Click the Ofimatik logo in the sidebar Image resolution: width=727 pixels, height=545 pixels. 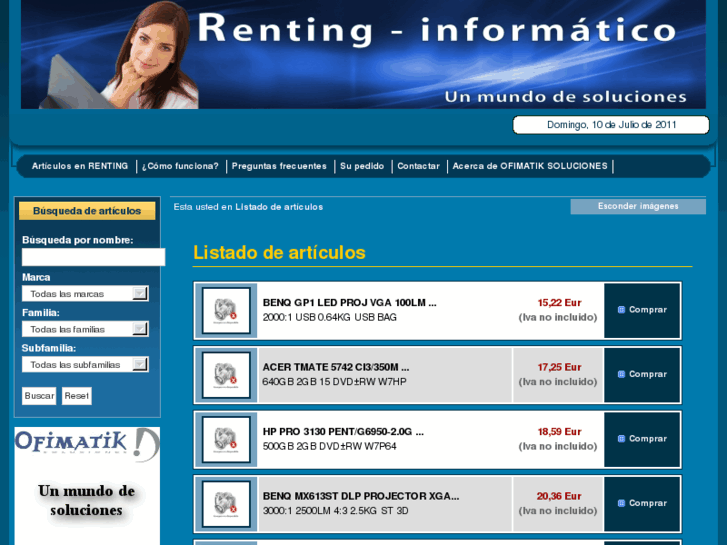(87, 445)
